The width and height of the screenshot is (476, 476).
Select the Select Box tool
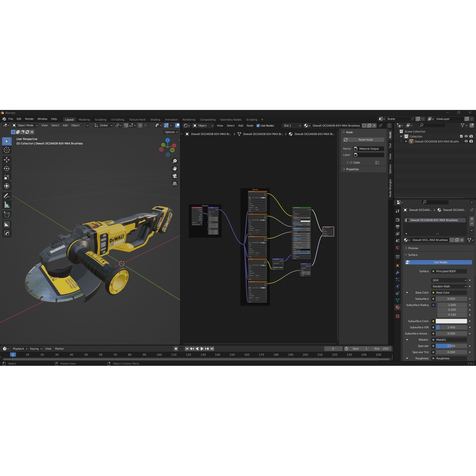pos(7,141)
